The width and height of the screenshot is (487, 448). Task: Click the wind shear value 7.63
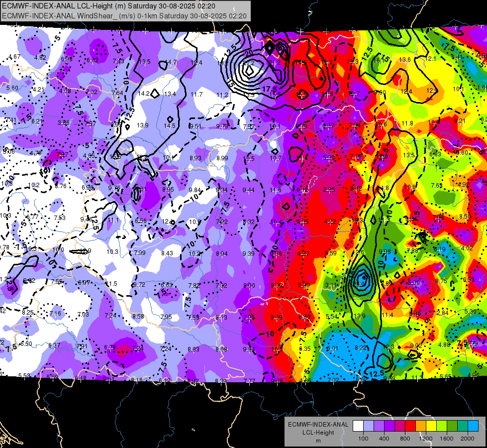(x=437, y=186)
